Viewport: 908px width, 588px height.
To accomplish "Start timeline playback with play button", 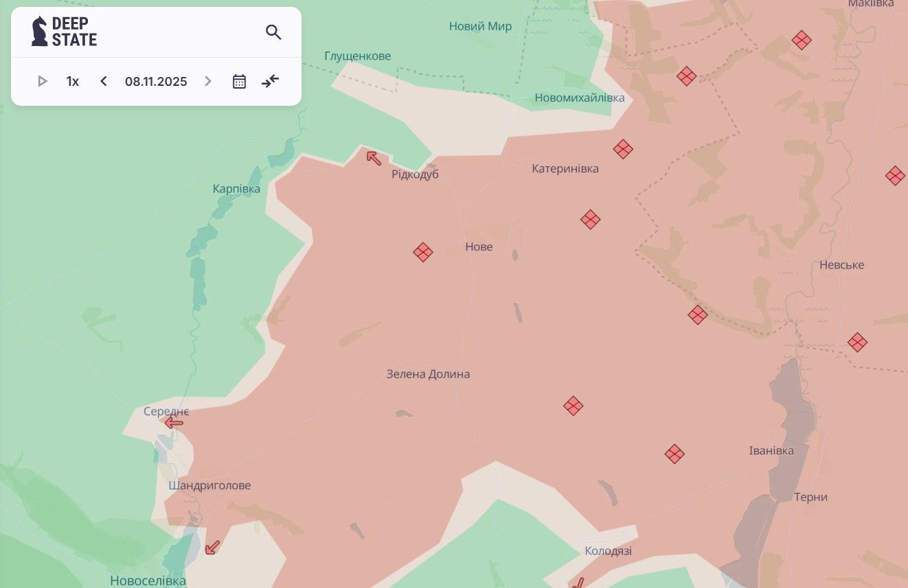I will point(43,82).
